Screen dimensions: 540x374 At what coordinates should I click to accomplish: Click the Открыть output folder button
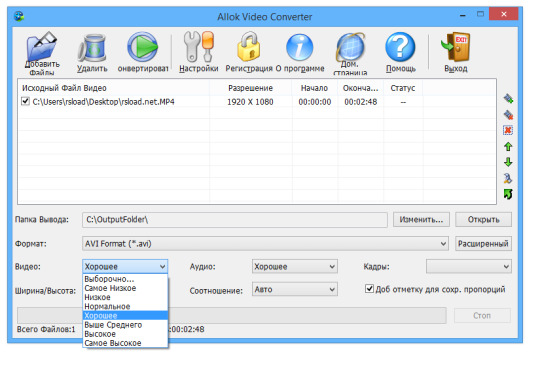[483, 220]
